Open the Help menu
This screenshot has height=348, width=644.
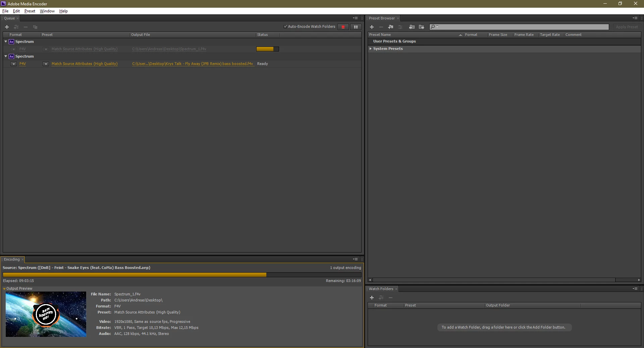click(x=63, y=11)
